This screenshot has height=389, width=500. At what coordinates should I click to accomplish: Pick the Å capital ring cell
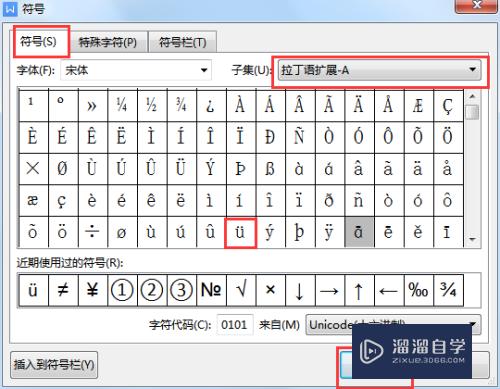tap(389, 105)
